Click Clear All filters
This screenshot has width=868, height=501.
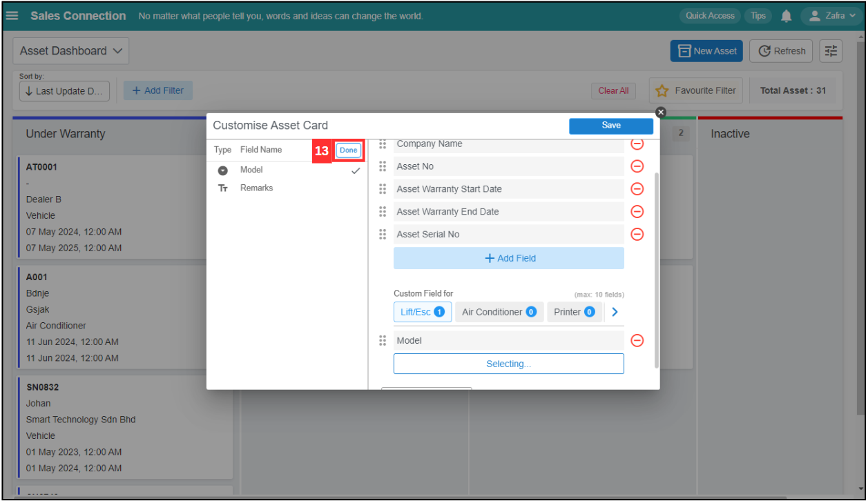coord(613,91)
